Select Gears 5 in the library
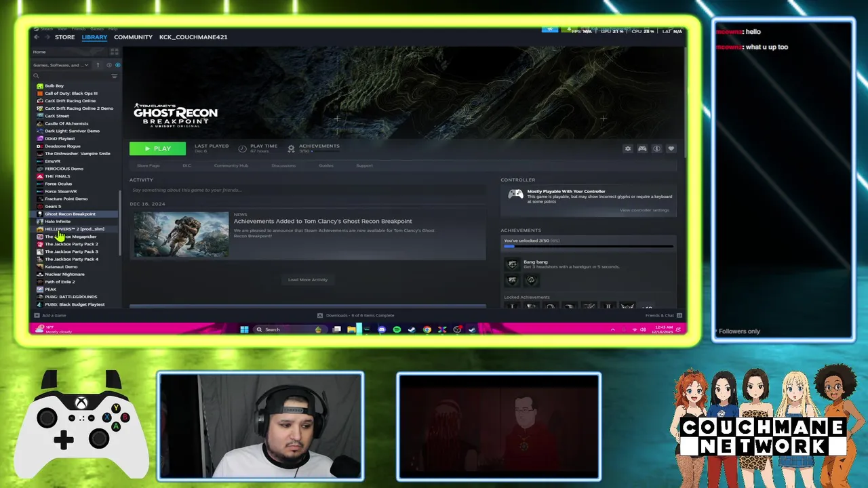This screenshot has height=488, width=868. tap(53, 207)
